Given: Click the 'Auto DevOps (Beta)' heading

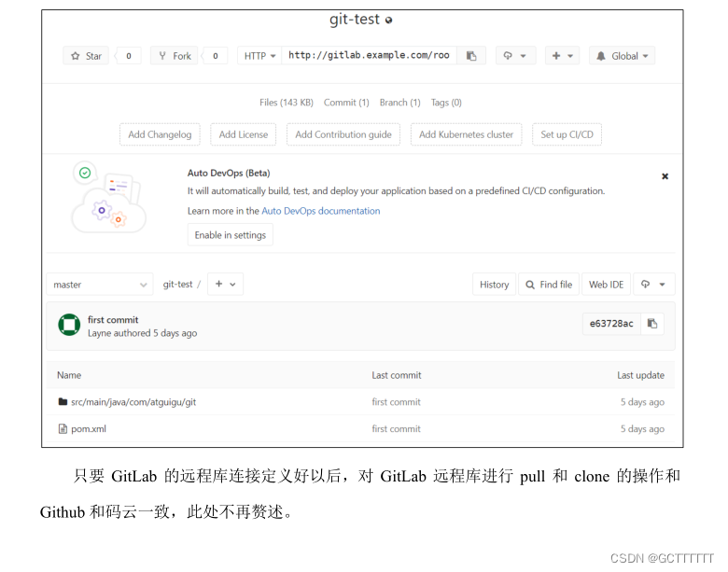Looking at the screenshot, I should (229, 174).
